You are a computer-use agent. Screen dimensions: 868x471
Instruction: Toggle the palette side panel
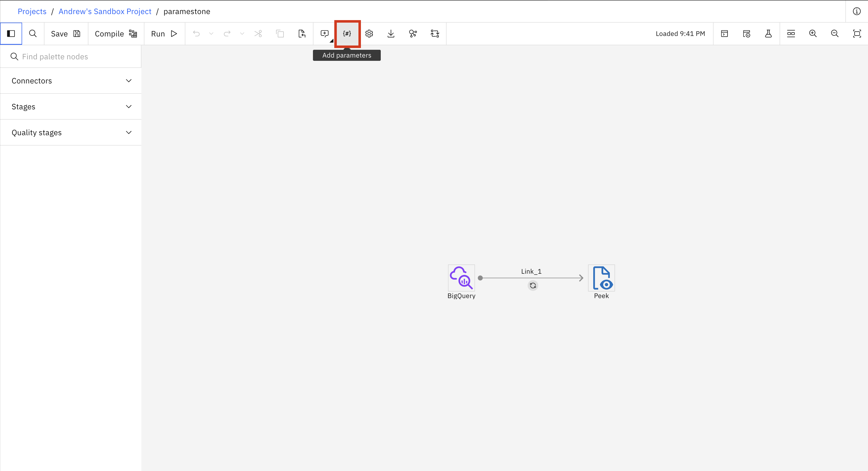click(x=11, y=34)
